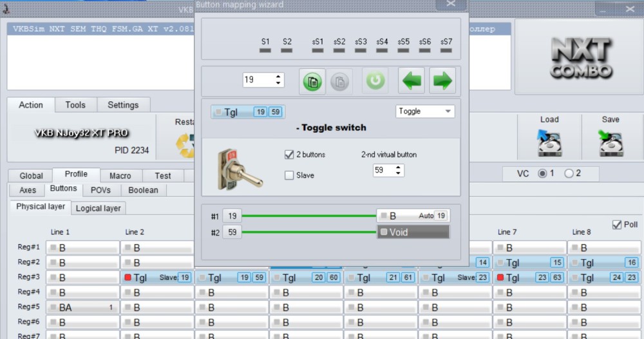The image size is (644, 339).
Task: Select VC radio option 1
Action: pos(542,173)
